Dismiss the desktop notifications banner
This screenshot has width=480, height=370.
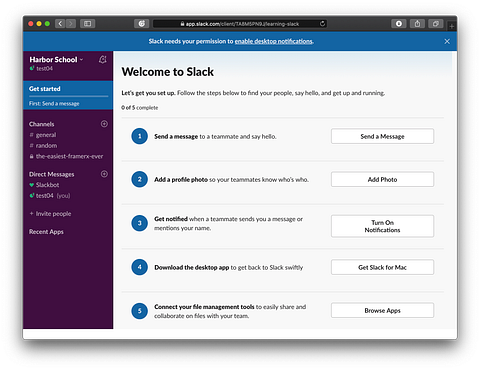pos(447,41)
